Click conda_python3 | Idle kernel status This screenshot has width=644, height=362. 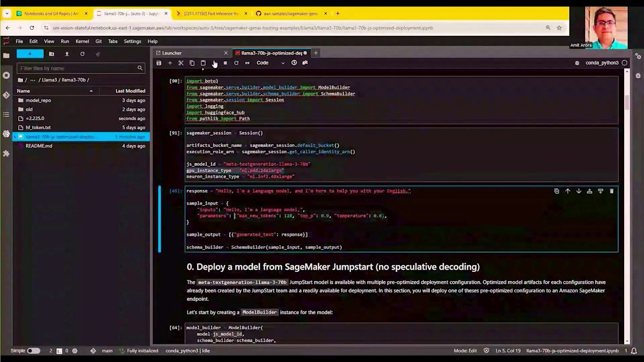click(187, 351)
